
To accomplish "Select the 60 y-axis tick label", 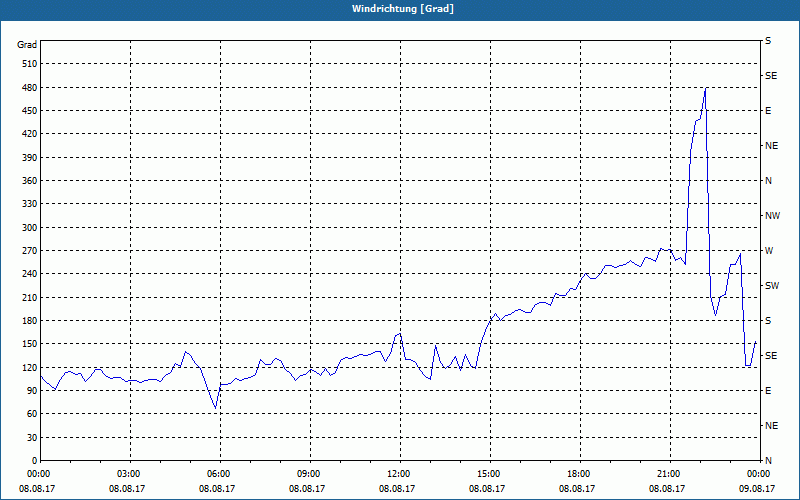I will pyautogui.click(x=31, y=414).
